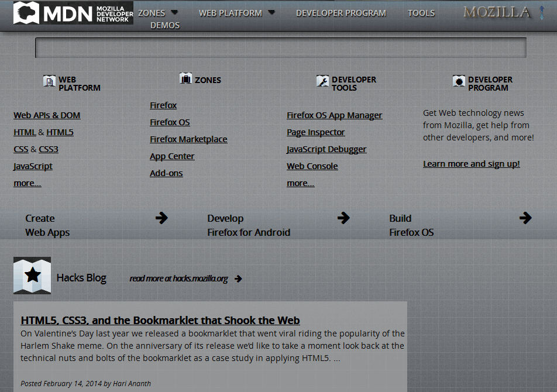Click the Developer Program badge icon
The height and width of the screenshot is (392, 557).
click(x=459, y=81)
